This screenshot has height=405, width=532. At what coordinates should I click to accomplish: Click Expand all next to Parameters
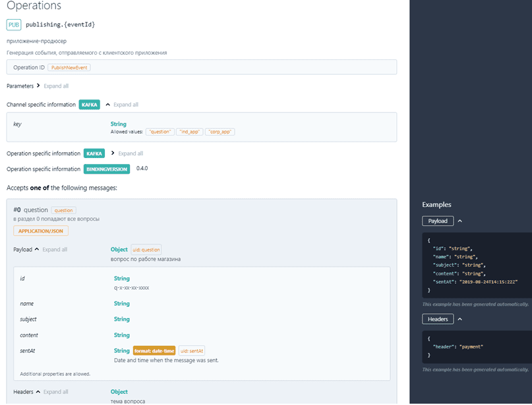[56, 86]
